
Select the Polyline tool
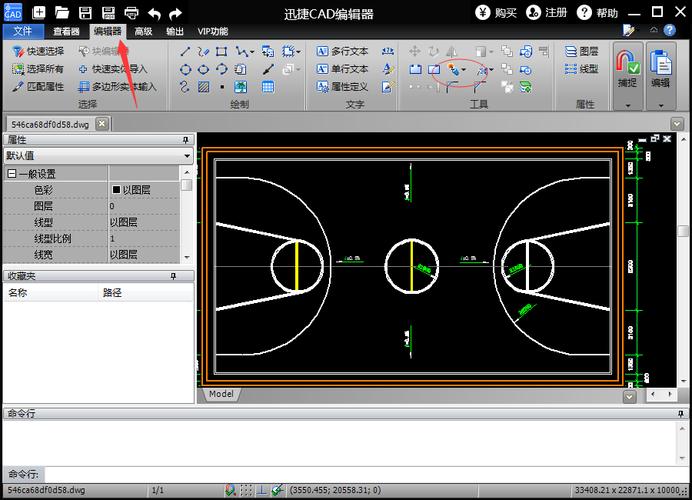[x=241, y=52]
